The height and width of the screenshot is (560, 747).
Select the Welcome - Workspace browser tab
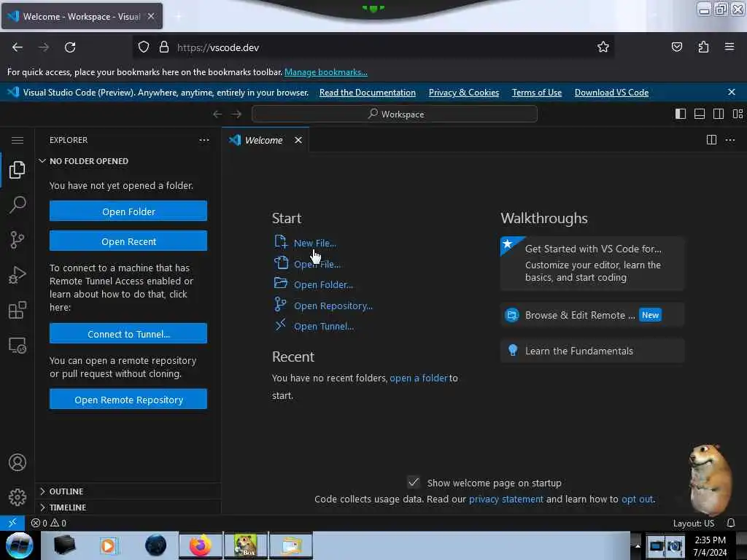click(82, 16)
